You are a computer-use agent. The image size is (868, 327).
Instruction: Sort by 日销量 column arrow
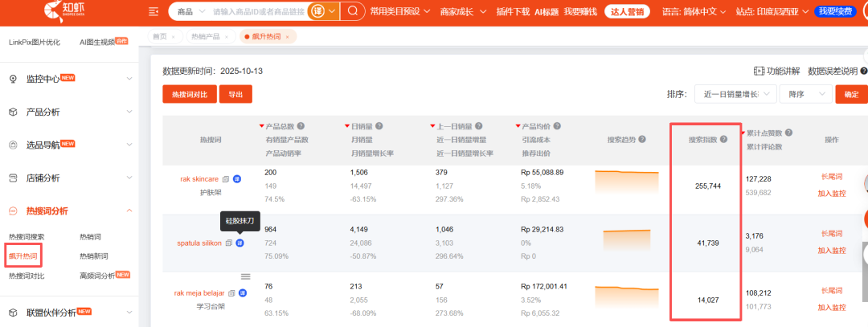pyautogui.click(x=346, y=126)
